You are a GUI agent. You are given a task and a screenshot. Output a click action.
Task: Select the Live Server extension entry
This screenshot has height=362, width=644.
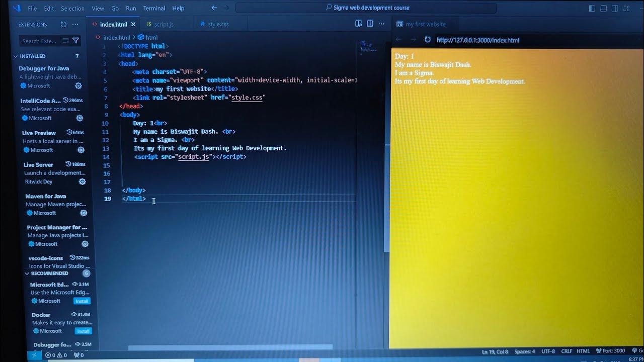click(55, 173)
